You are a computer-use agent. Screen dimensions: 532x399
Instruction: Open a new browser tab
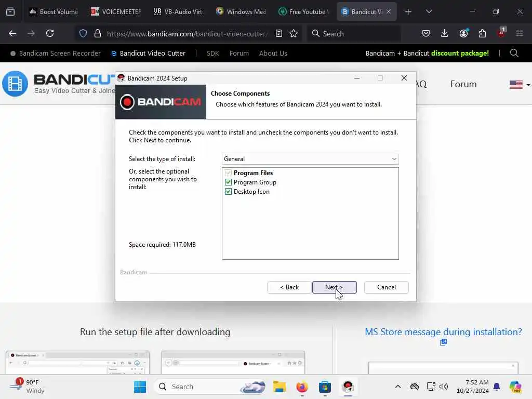pyautogui.click(x=408, y=12)
